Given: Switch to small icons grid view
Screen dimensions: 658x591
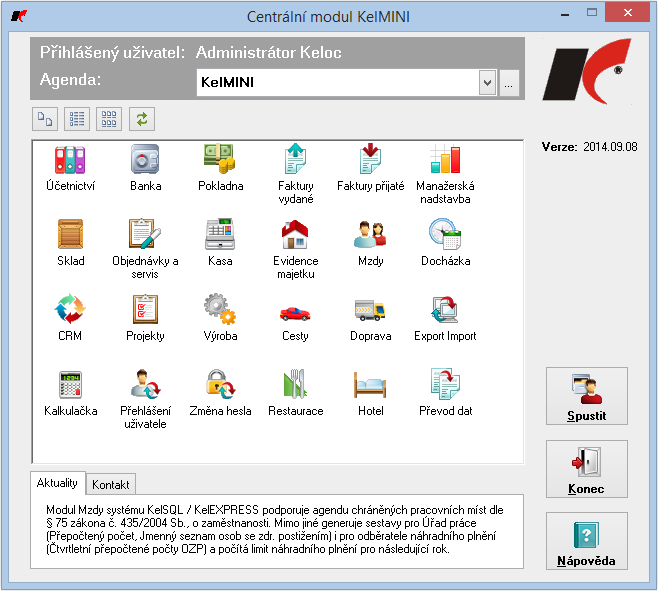Looking at the screenshot, I should pyautogui.click(x=109, y=119).
